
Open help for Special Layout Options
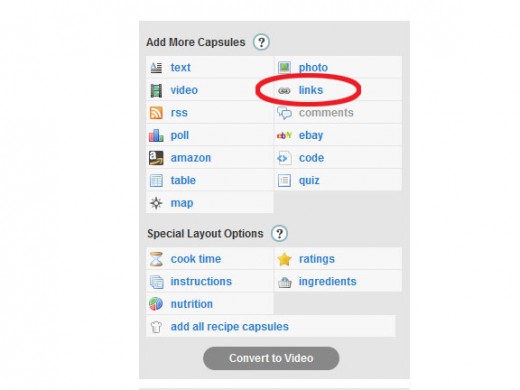pyautogui.click(x=279, y=234)
